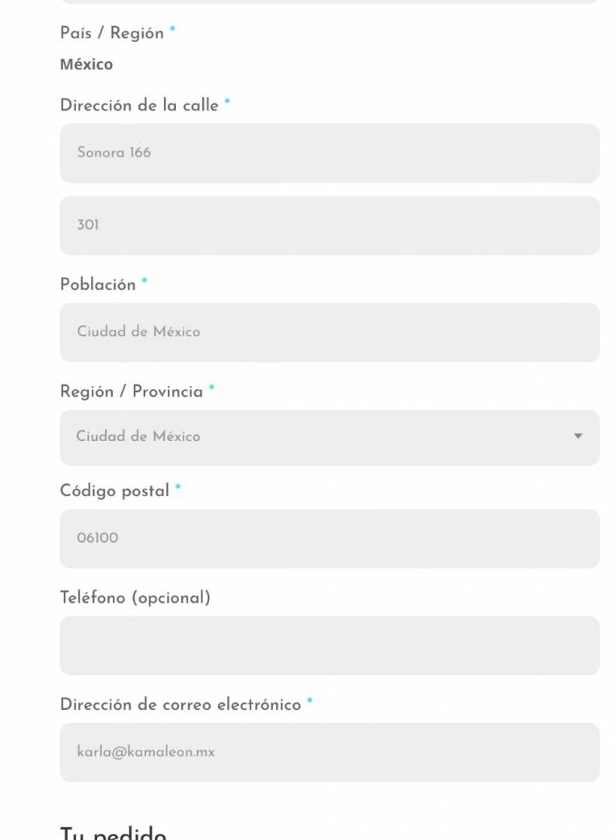Open the Región / Provincia dropdown
Image resolution: width=616 pixels, height=840 pixels.
tap(330, 438)
